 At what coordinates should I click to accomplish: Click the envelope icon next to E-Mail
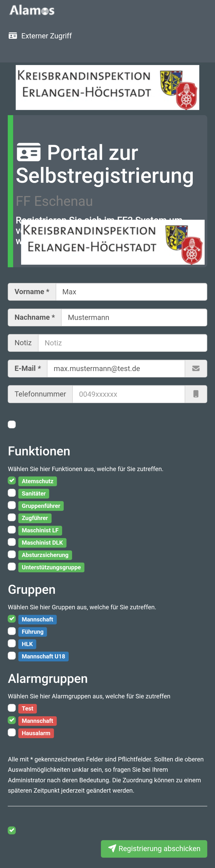pyautogui.click(x=196, y=368)
